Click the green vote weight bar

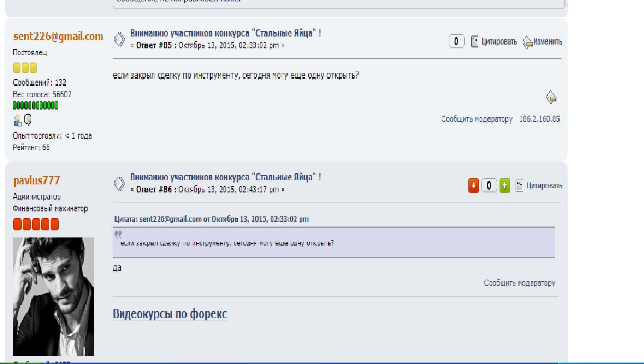[36, 105]
